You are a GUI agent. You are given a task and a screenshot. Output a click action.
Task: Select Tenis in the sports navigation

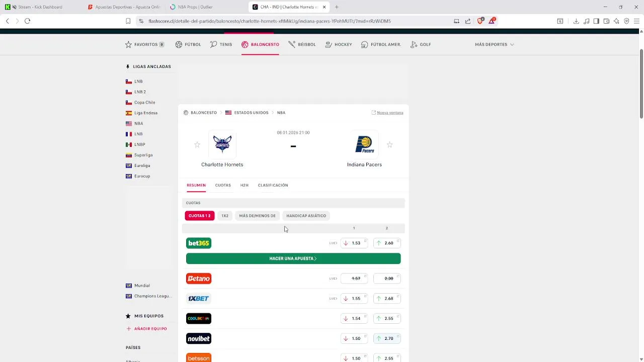221,45
